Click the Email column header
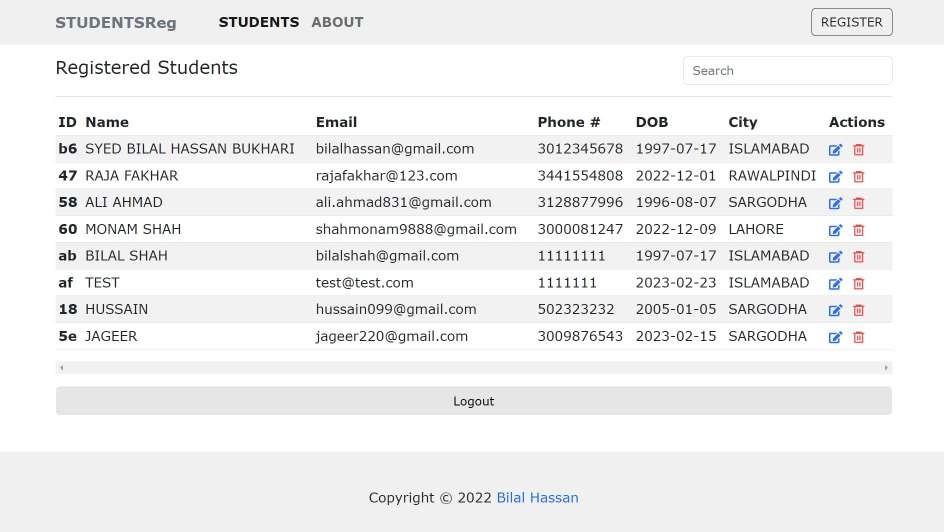Viewport: 944px width, 532px height. (x=337, y=122)
